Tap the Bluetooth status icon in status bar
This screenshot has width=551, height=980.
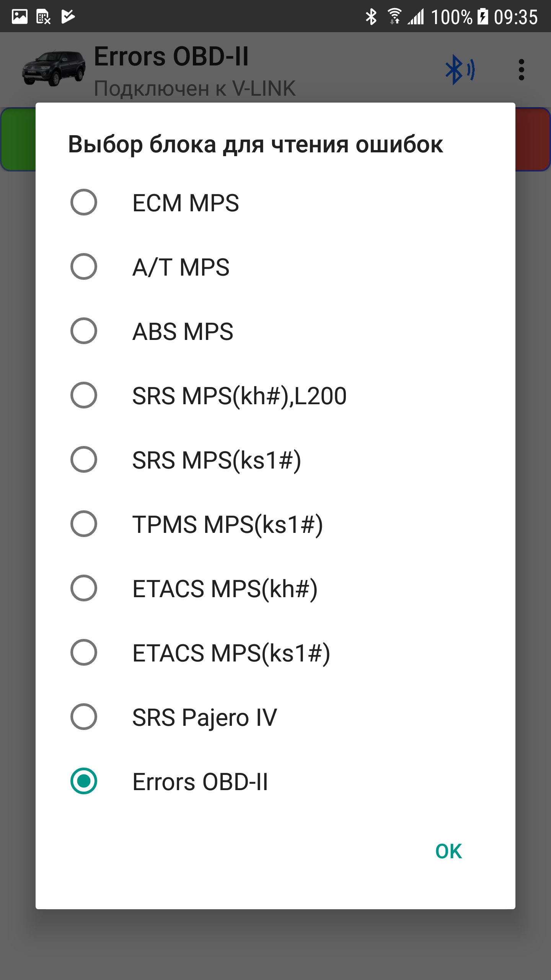(x=371, y=17)
